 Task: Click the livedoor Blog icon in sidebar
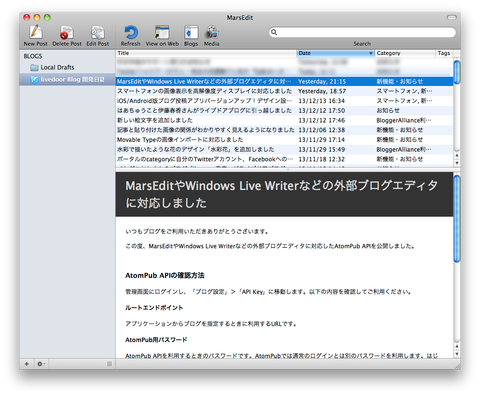coord(34,79)
